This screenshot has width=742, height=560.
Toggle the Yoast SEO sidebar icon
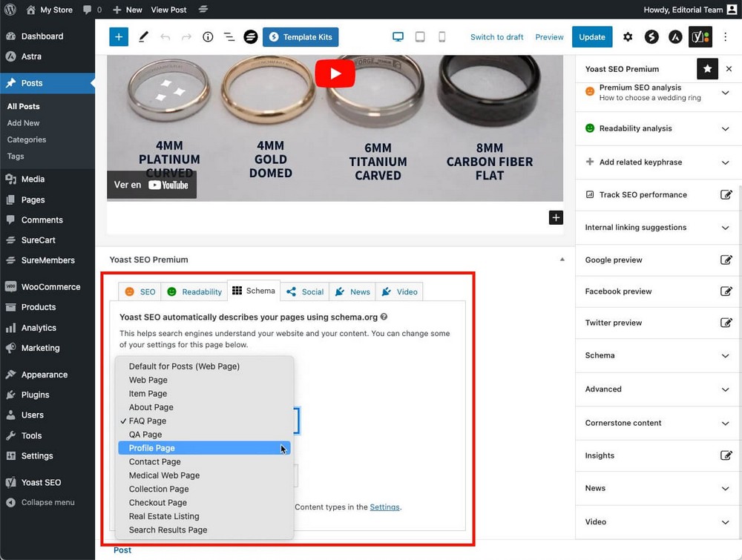[700, 37]
